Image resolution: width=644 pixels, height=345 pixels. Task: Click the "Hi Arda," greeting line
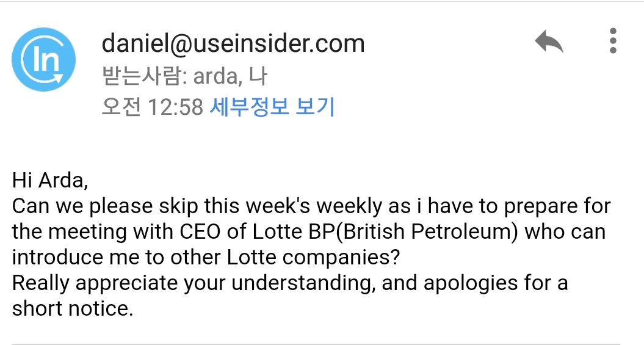click(x=50, y=181)
